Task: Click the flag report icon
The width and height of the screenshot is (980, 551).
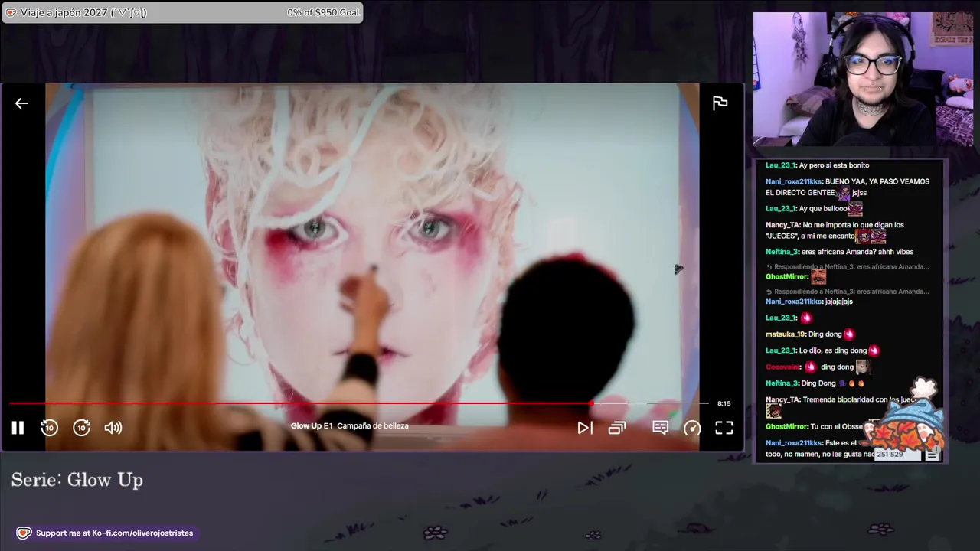Action: point(720,103)
